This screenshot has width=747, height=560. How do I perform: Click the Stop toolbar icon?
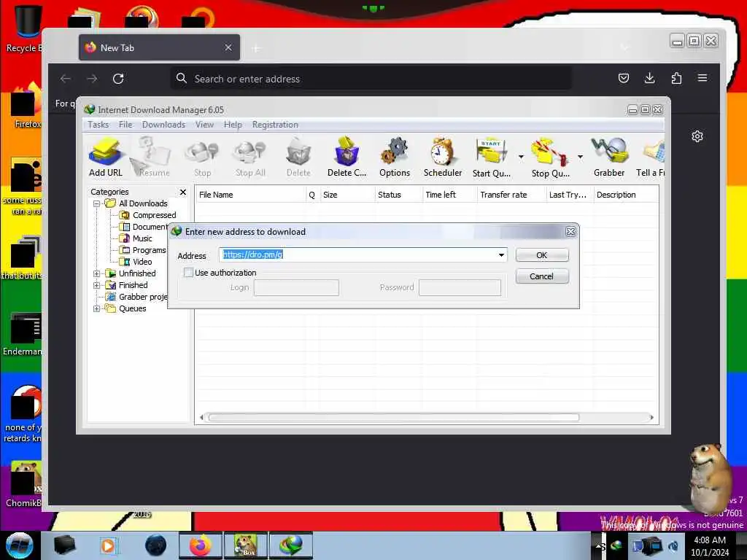pyautogui.click(x=202, y=157)
